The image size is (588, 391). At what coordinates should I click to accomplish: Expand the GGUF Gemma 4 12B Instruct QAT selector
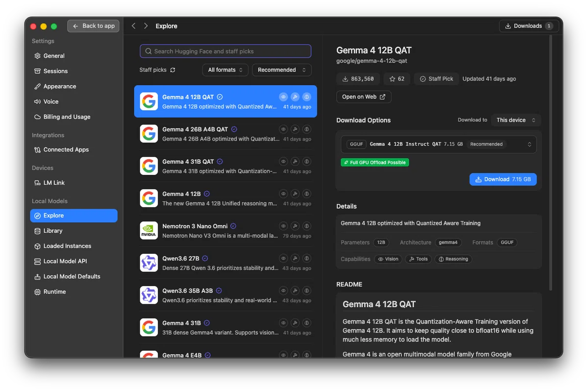[x=439, y=145]
